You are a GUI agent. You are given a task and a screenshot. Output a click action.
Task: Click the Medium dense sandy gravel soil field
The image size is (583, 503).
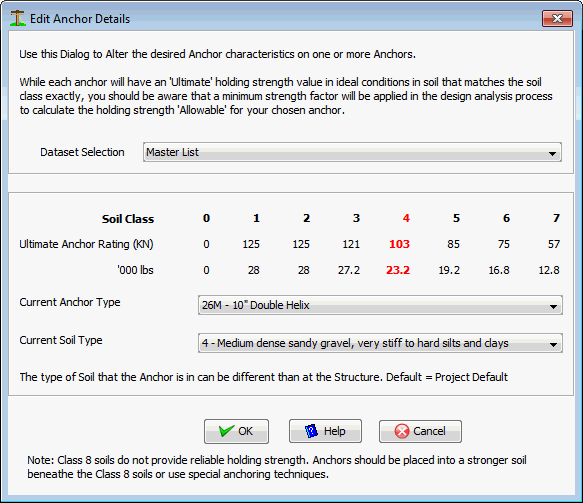(380, 343)
